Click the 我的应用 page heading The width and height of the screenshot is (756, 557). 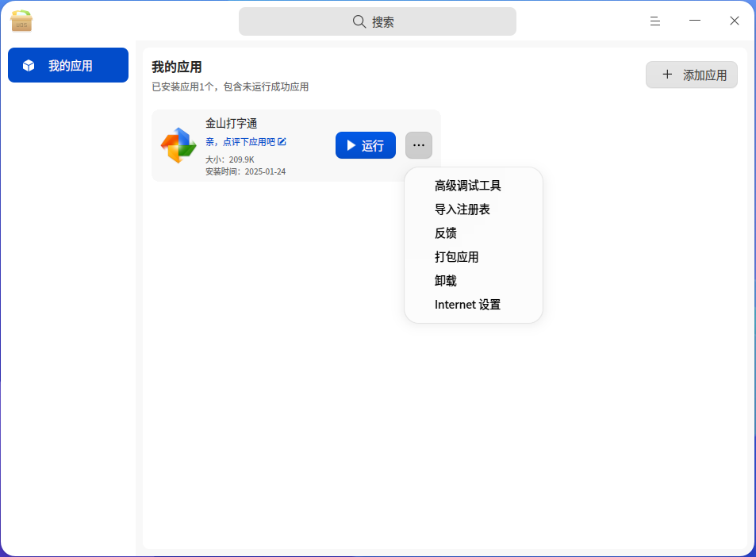[176, 67]
